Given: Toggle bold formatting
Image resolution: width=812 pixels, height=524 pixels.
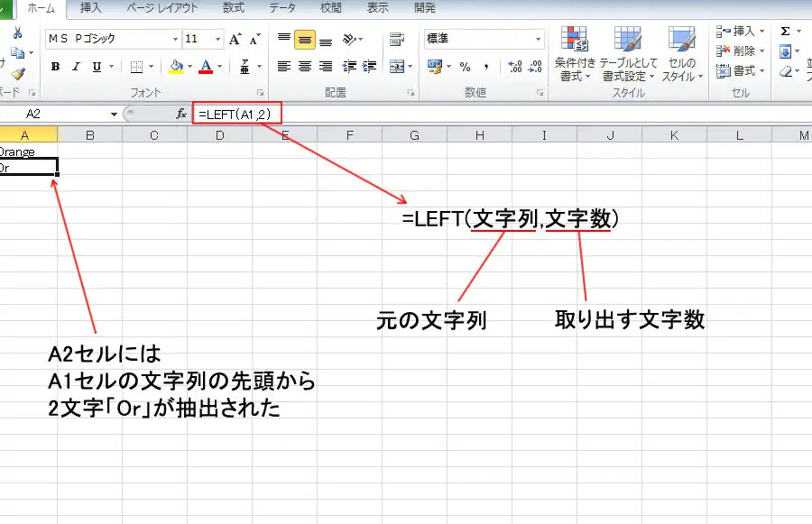Looking at the screenshot, I should 54,67.
